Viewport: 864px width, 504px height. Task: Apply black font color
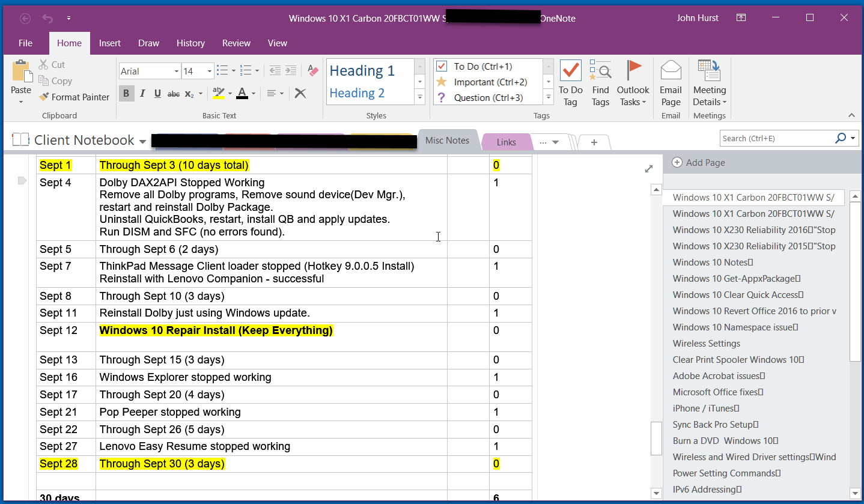[x=242, y=93]
